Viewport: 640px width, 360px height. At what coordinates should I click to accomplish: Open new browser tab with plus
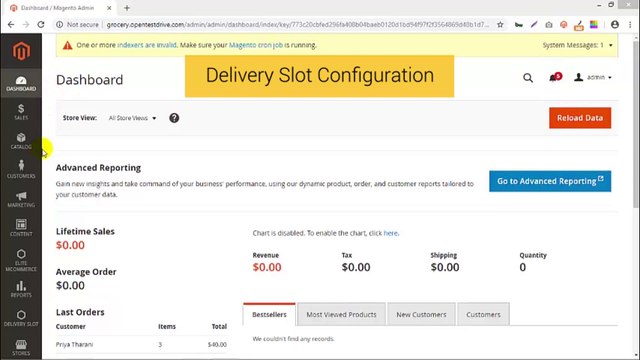pyautogui.click(x=127, y=8)
